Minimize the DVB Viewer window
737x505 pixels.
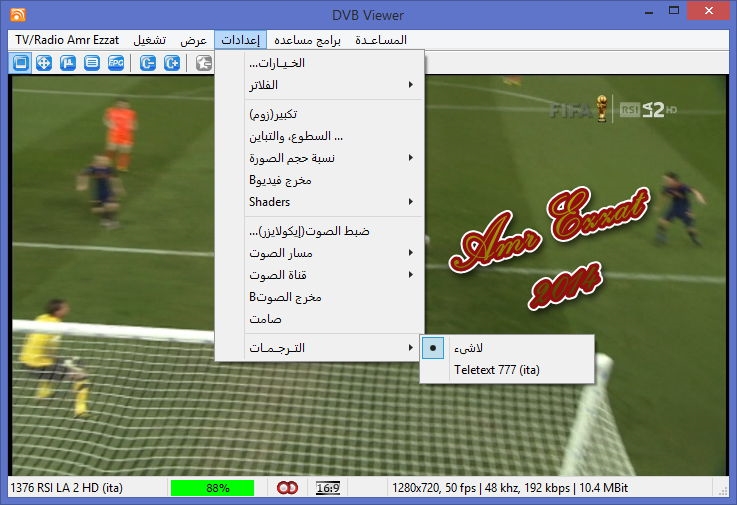(x=649, y=12)
